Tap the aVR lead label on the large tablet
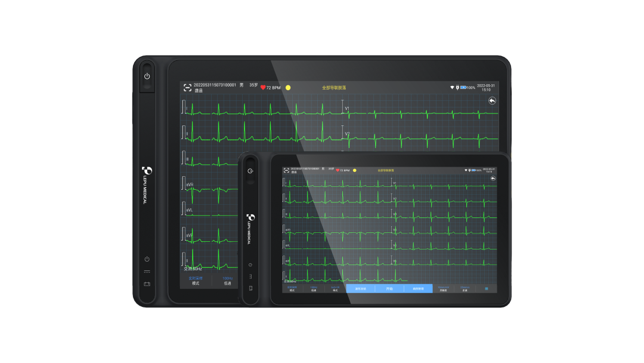 [190, 184]
